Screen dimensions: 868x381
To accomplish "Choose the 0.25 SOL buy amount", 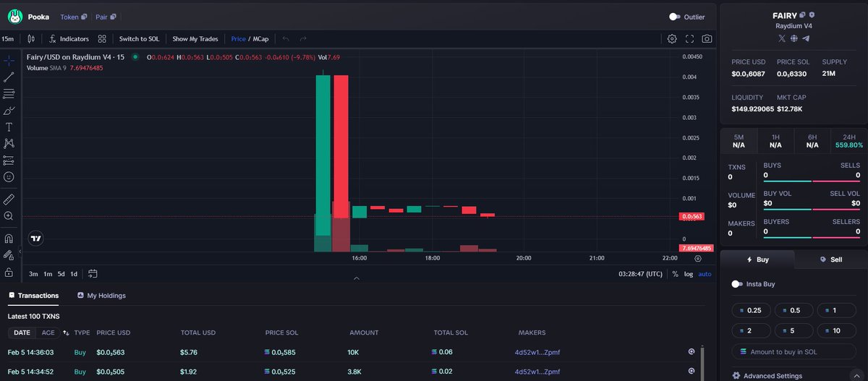I will coord(751,310).
